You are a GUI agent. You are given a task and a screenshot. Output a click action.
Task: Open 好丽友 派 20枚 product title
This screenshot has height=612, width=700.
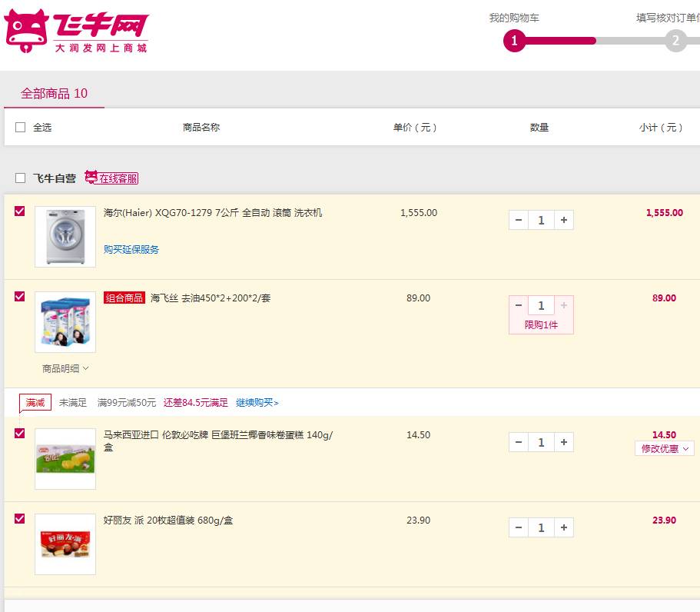168,521
